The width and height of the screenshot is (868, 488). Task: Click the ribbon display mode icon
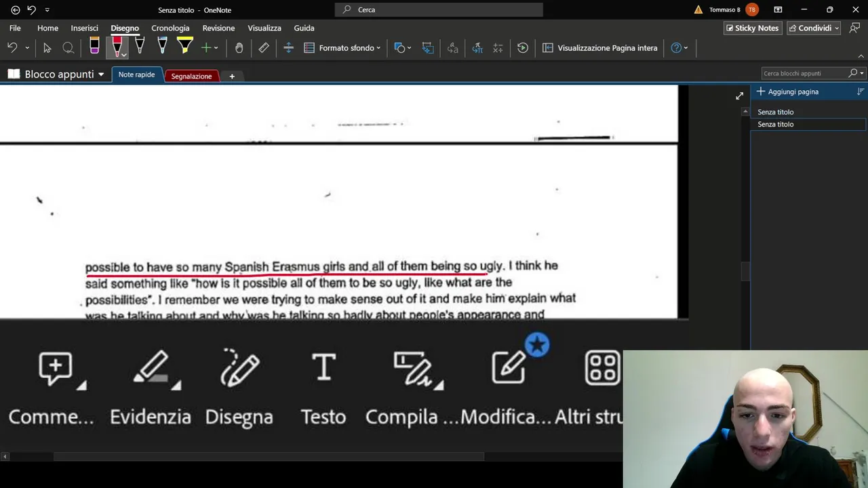point(778,9)
